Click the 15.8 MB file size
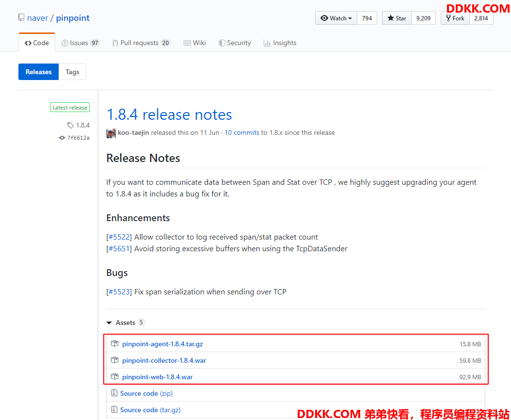The width and height of the screenshot is (511, 420). (470, 344)
